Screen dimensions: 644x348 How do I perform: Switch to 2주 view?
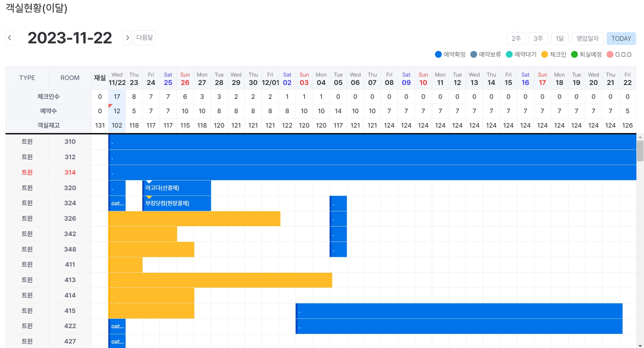[516, 38]
